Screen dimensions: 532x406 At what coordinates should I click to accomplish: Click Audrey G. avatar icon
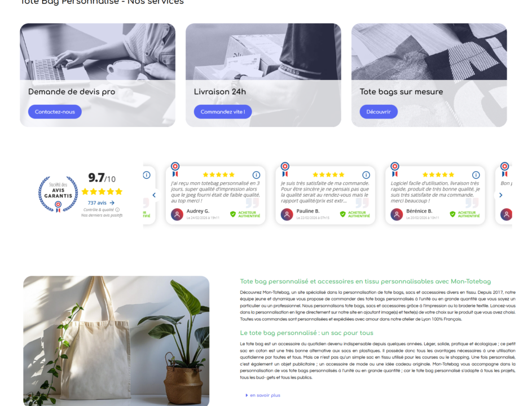point(177,214)
